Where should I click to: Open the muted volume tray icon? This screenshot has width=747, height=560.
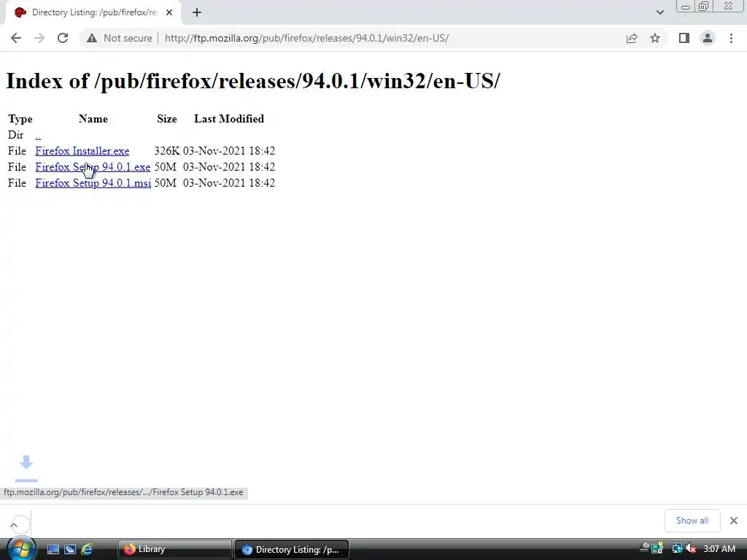[691, 549]
